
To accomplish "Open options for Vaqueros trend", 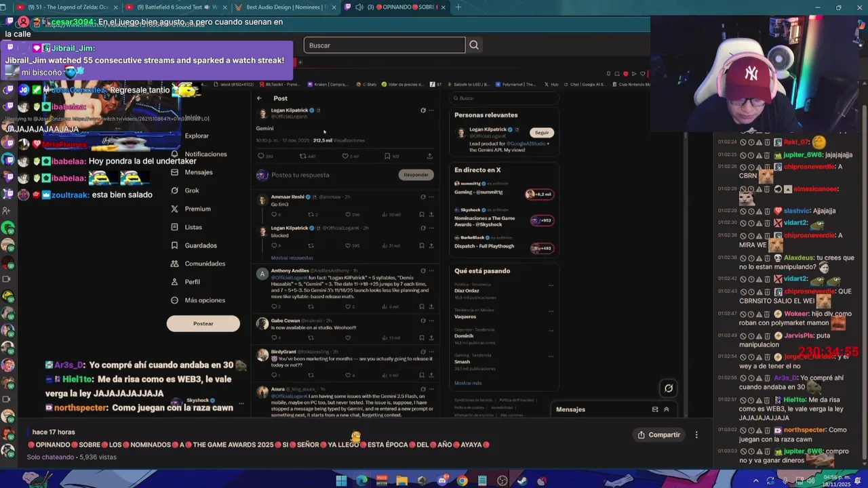I will point(551,311).
